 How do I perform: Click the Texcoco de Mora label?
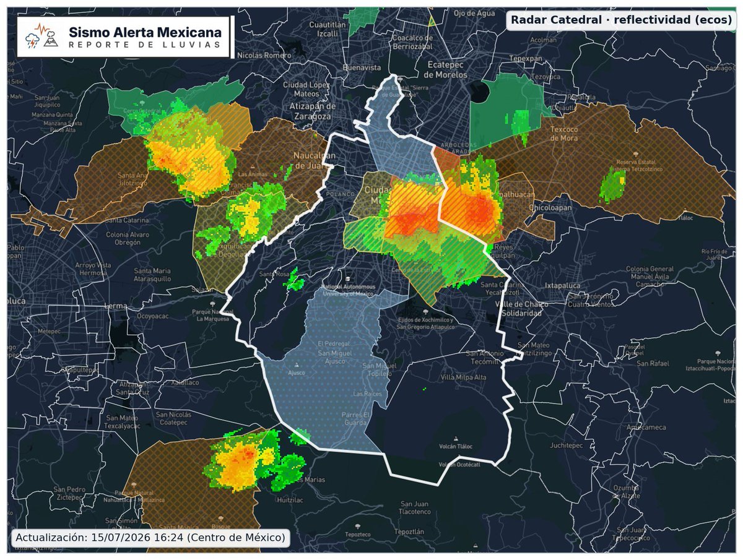(563, 134)
